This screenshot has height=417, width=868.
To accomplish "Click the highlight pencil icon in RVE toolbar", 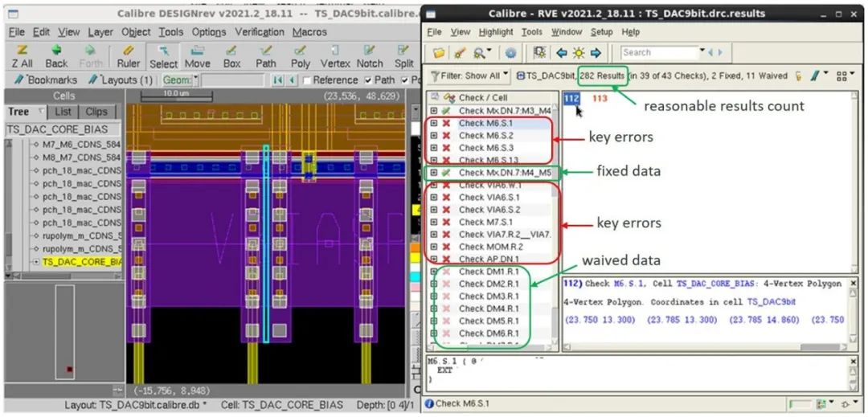I will click(x=460, y=52).
